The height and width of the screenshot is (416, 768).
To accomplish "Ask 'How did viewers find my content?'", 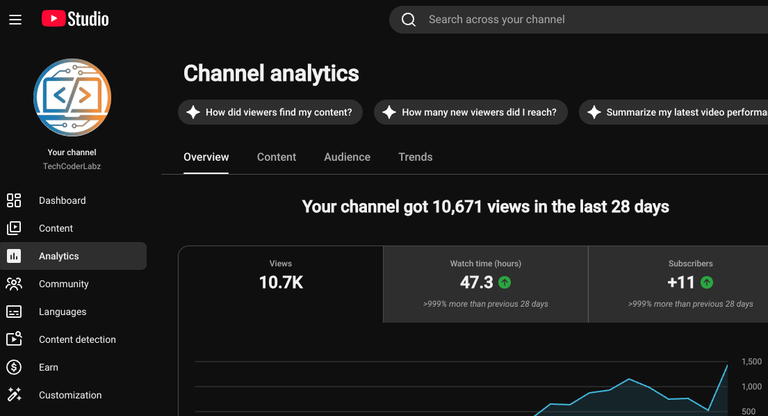I will point(270,112).
